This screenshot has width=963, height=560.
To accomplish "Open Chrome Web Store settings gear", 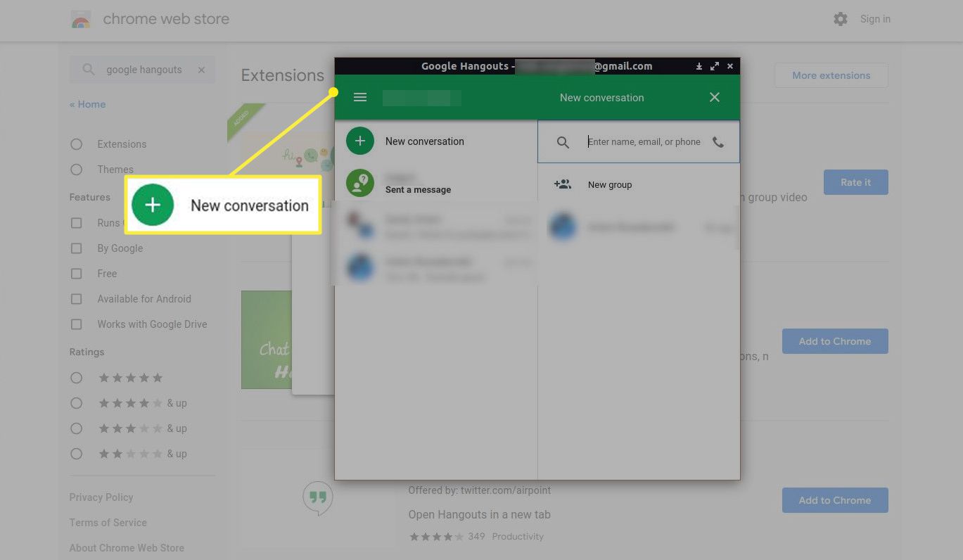I will 841,19.
